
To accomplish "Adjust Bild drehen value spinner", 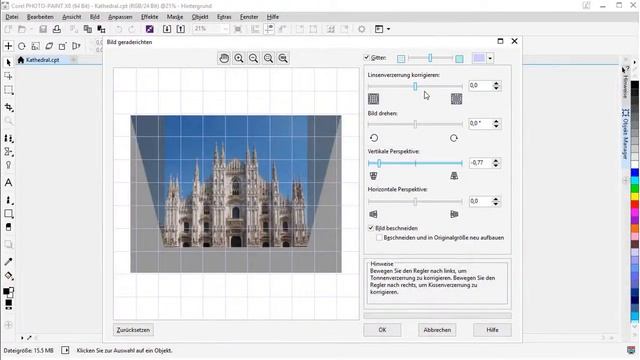I will 496,124.
